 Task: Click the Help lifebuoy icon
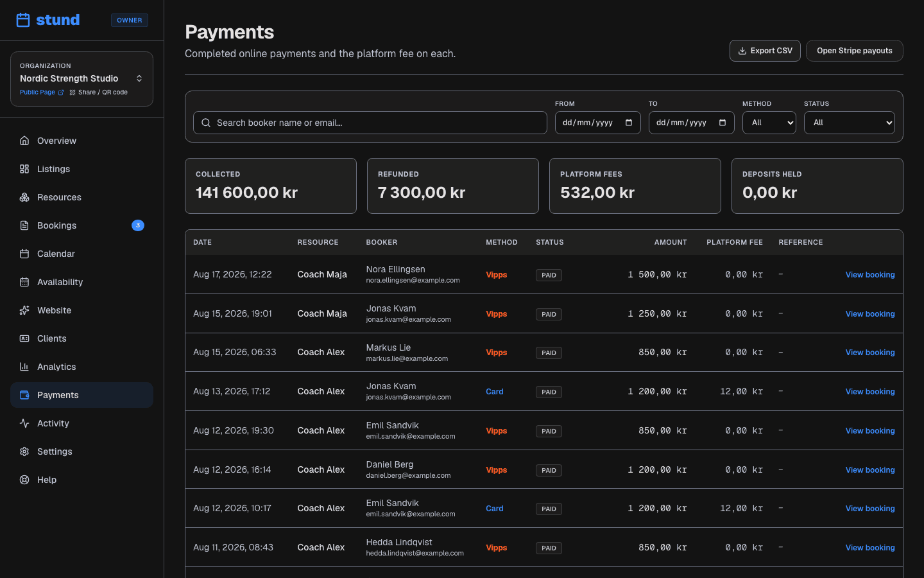[x=24, y=480]
